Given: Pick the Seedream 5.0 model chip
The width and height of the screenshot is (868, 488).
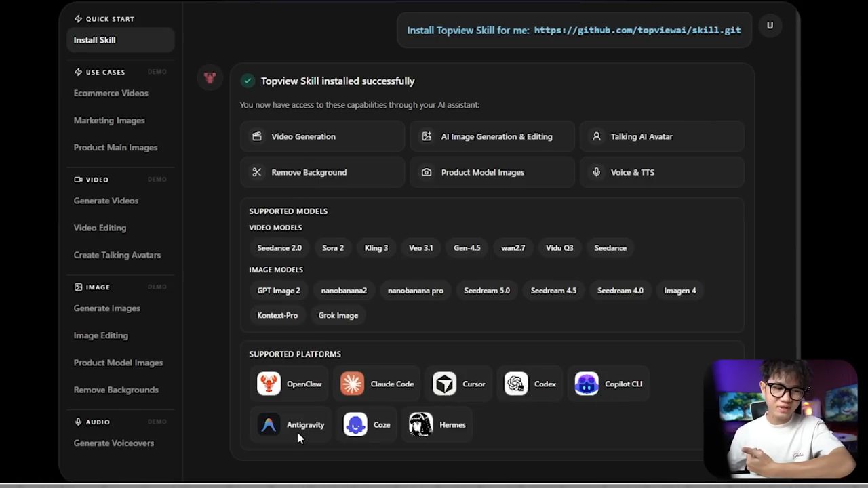Looking at the screenshot, I should pyautogui.click(x=487, y=291).
